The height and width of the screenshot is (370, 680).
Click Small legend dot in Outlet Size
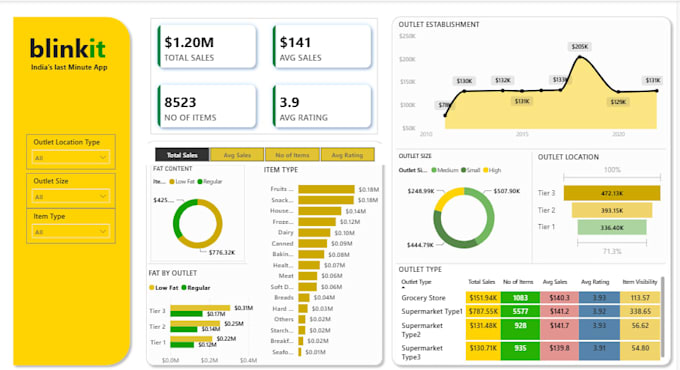pyautogui.click(x=464, y=170)
